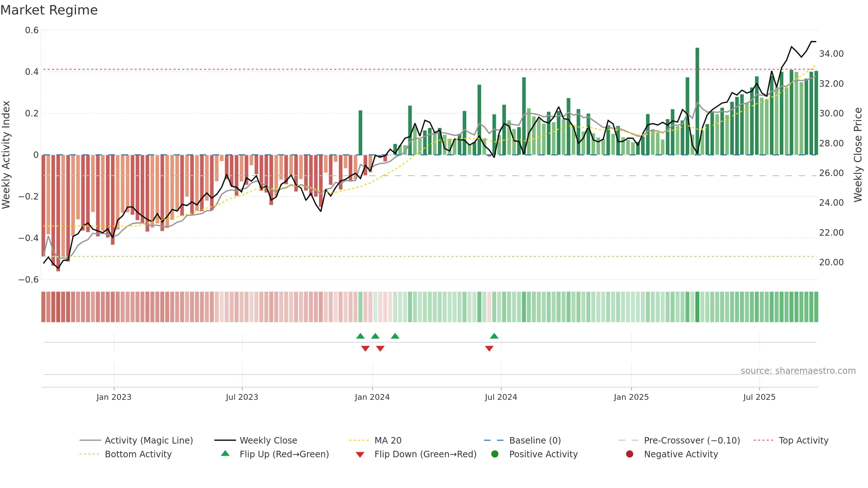Click the green Positive Activity legend dot
868x488 pixels.
tap(495, 454)
